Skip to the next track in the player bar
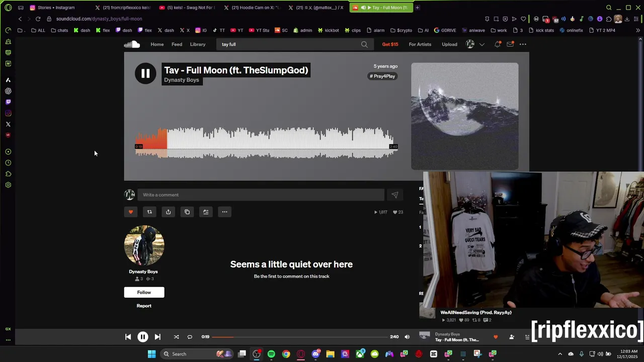The width and height of the screenshot is (644, 362). 157,337
